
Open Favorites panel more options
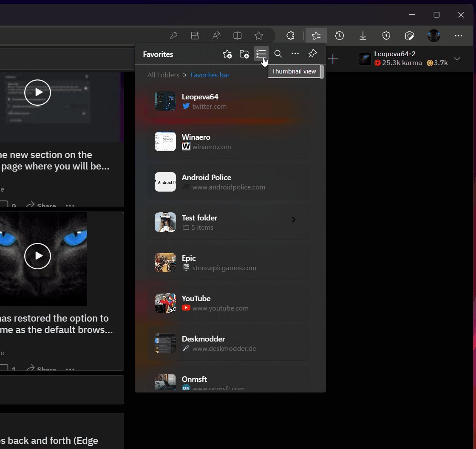(x=295, y=54)
